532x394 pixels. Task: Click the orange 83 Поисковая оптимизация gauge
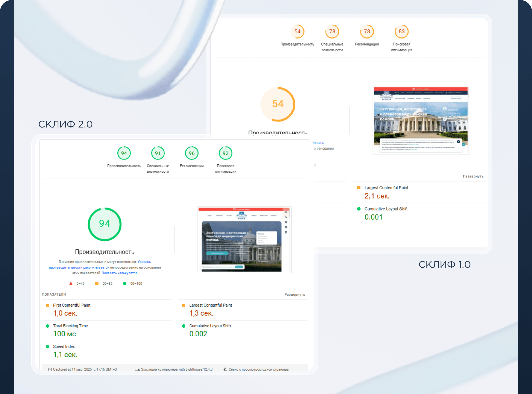point(402,32)
